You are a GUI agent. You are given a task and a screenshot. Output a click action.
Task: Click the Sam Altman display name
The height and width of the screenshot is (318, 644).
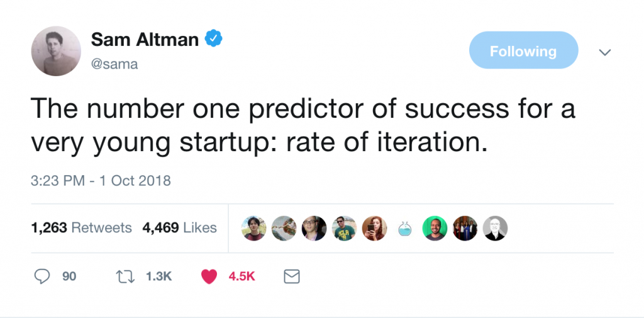click(x=145, y=40)
